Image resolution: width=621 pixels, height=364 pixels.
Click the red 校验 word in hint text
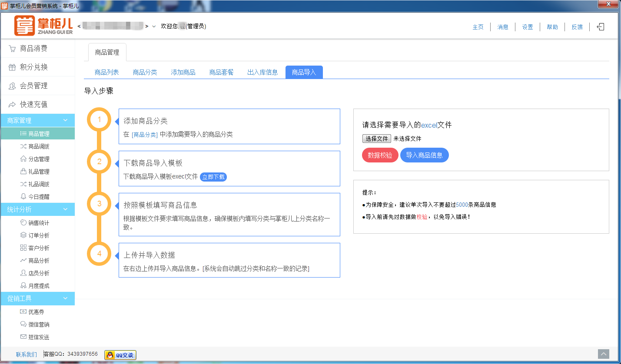click(x=422, y=217)
